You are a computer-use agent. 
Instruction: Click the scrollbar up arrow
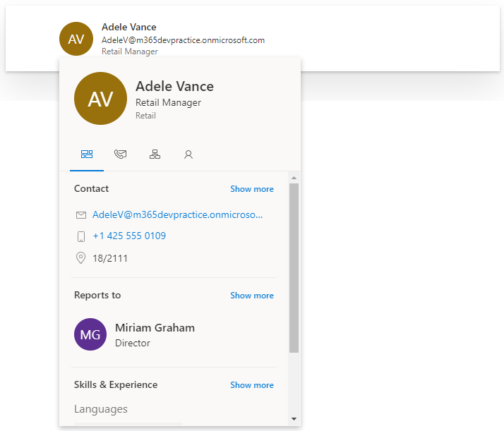coord(294,178)
